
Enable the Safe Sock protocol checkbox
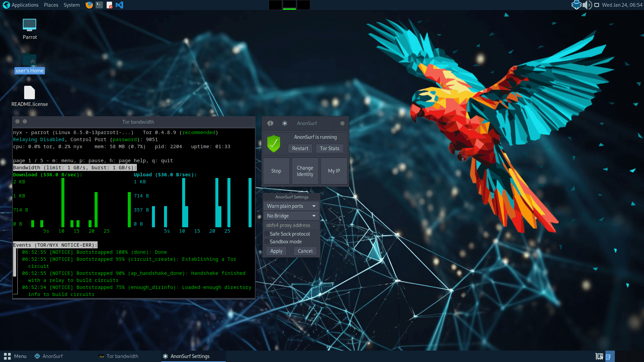coord(266,234)
